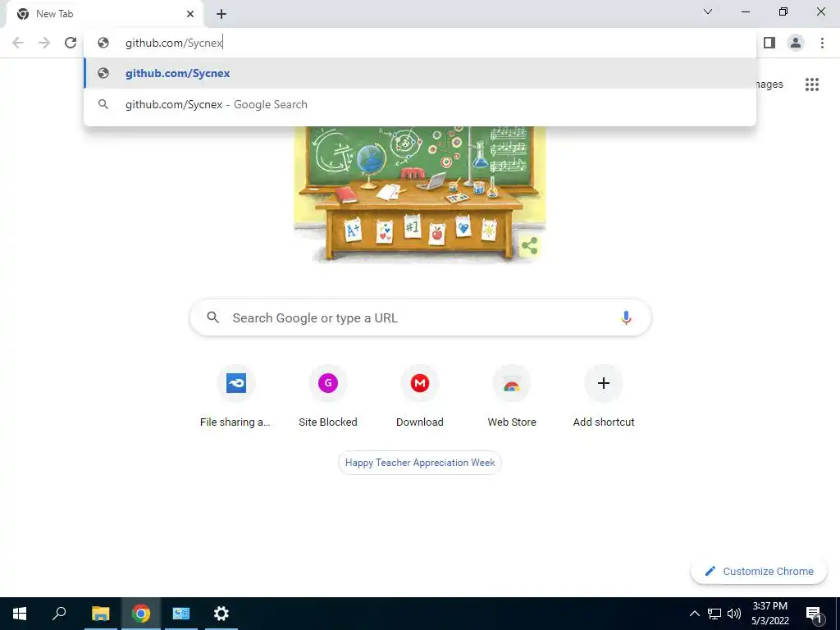
Task: Open the Control Panel taskbar app
Action: [x=181, y=614]
